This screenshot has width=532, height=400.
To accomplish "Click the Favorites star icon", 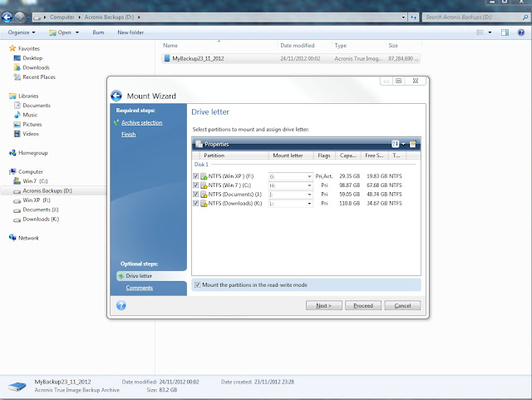I will click(12, 48).
